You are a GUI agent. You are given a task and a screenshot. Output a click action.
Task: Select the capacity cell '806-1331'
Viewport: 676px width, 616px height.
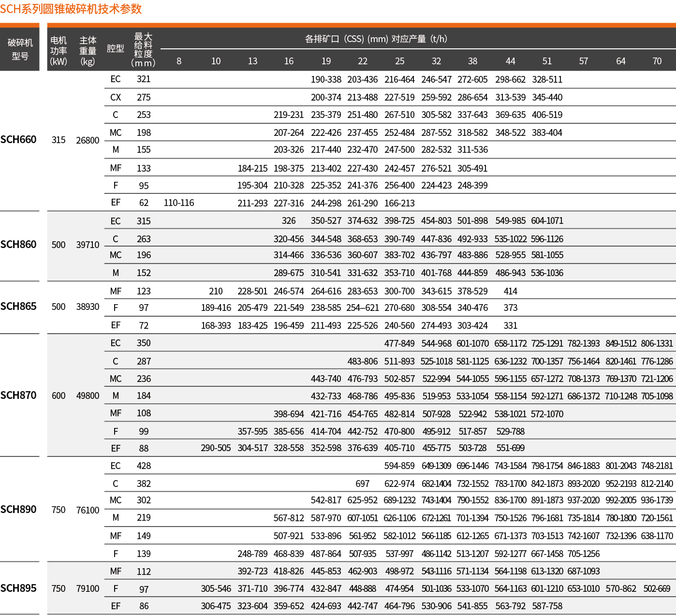click(657, 344)
